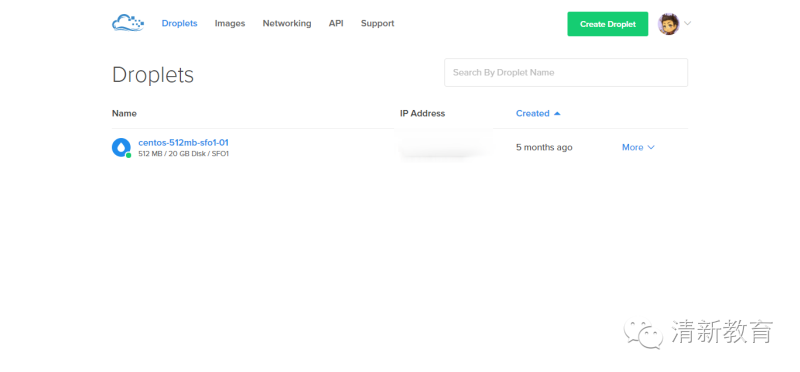The image size is (800, 372).
Task: Open the Support navigation tab
Action: tap(378, 23)
